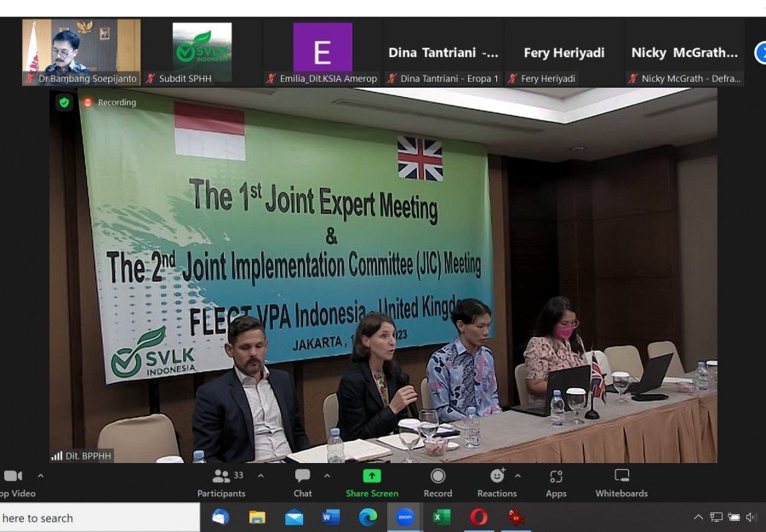Click the Dit. BPPHH speaker name label

82,455
